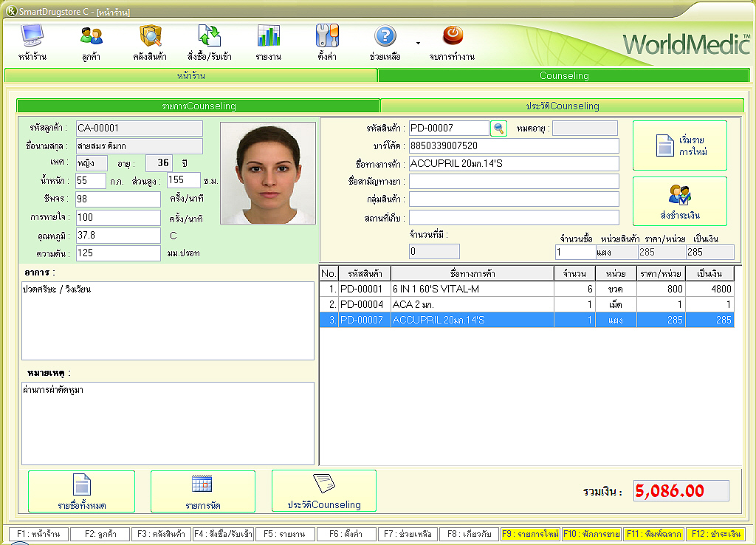Open the รายงาน reports chart icon

268,36
